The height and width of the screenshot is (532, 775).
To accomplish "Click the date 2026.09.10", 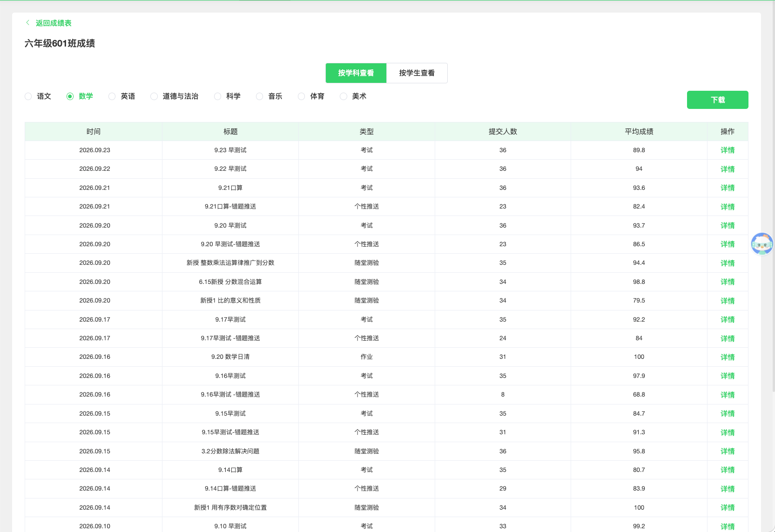I will click(95, 526).
